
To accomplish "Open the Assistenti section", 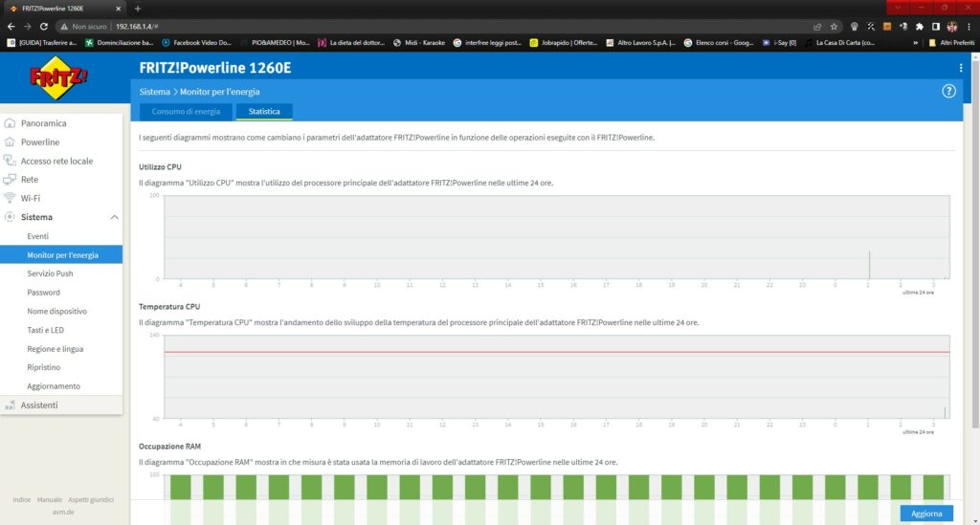I will (x=38, y=405).
